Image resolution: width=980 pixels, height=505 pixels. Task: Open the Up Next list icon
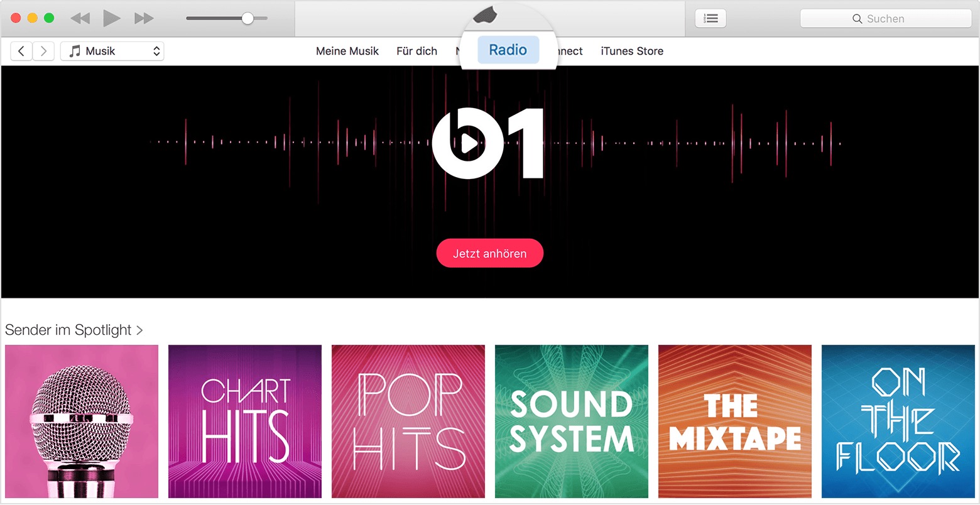[x=710, y=18]
